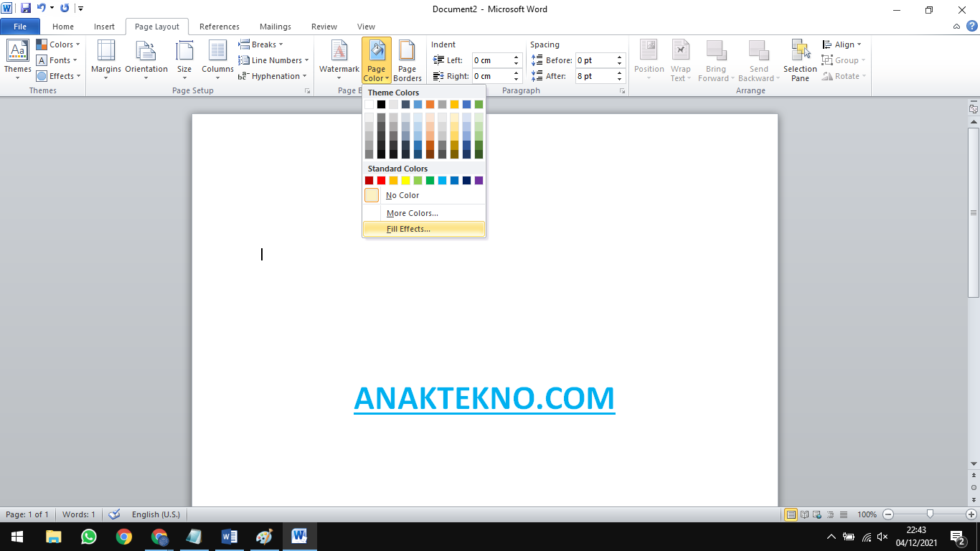This screenshot has width=980, height=551.
Task: Open Page Borders dialog
Action: (x=407, y=60)
